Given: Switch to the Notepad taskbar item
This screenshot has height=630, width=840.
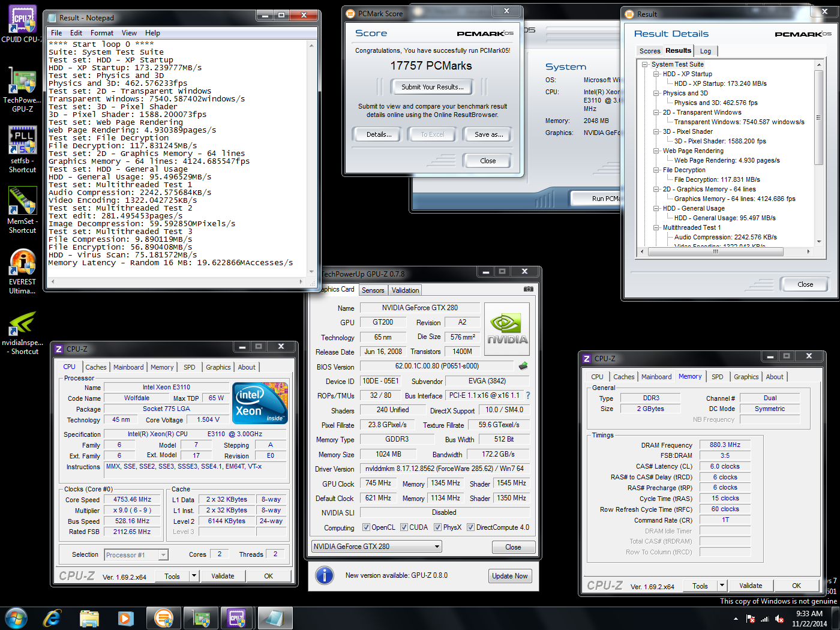Looking at the screenshot, I should [275, 618].
